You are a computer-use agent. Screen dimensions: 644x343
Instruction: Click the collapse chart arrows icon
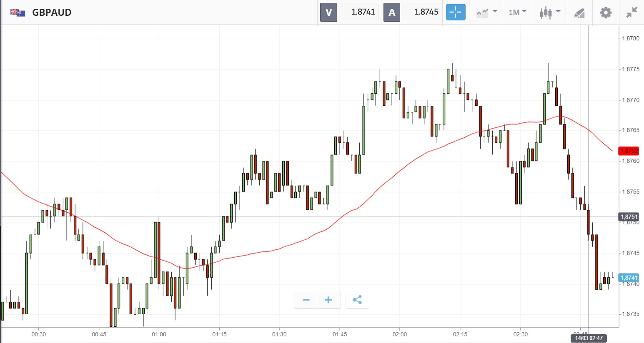pos(631,12)
